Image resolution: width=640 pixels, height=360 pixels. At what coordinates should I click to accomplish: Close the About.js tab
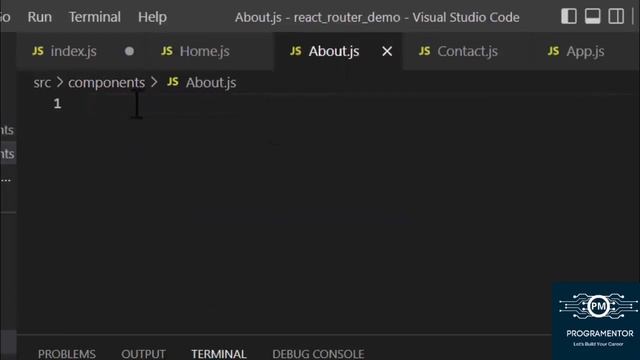click(x=387, y=51)
